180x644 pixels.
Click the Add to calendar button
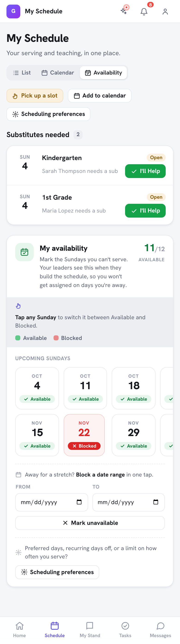(x=100, y=95)
